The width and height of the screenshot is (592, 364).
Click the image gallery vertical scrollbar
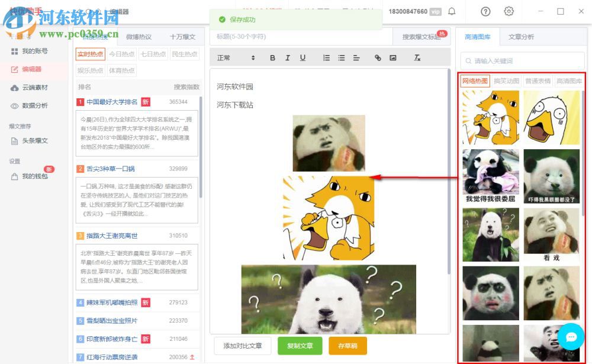pos(583,153)
